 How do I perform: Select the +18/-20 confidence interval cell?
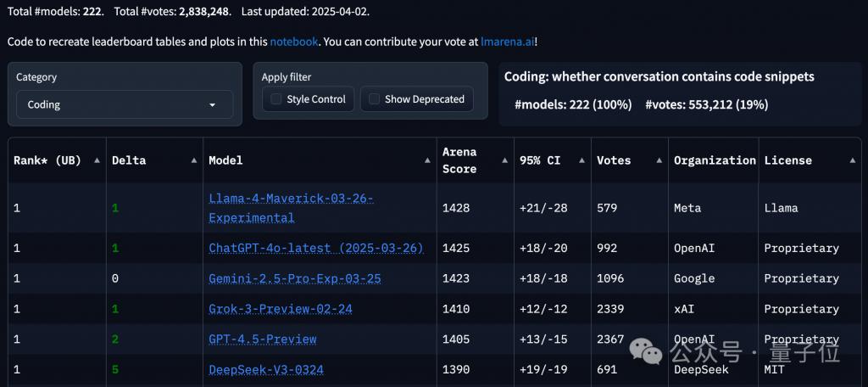[x=543, y=248]
